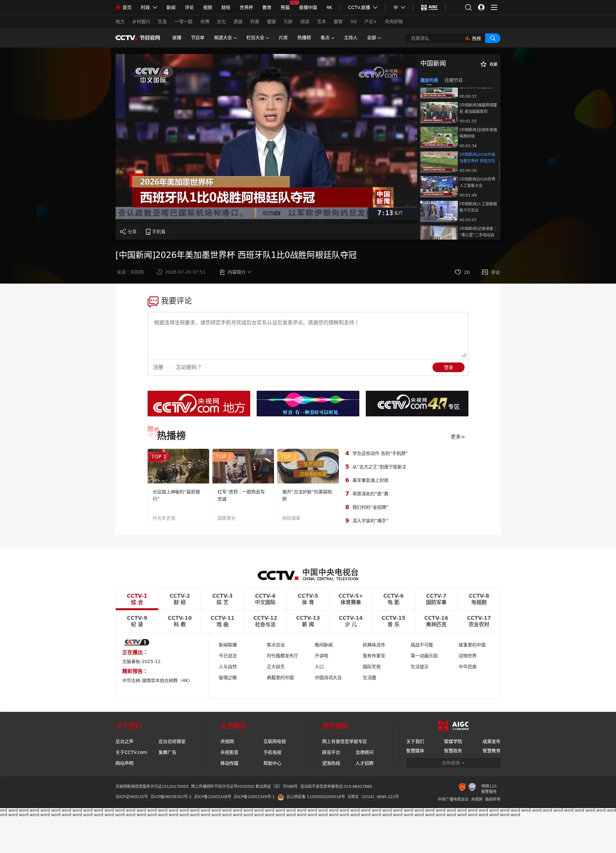616x853 pixels.
Task: Open the search magnifier in the top bar
Action: point(468,7)
